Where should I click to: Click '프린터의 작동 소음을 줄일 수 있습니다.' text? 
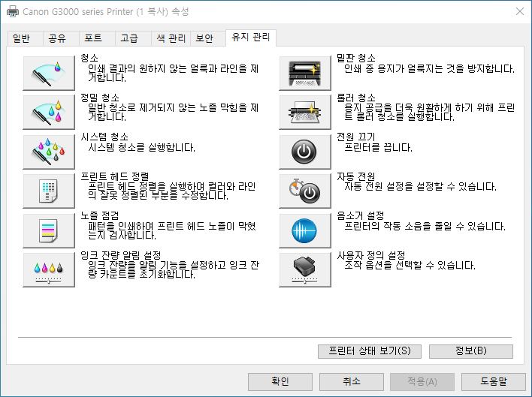pyautogui.click(x=425, y=227)
